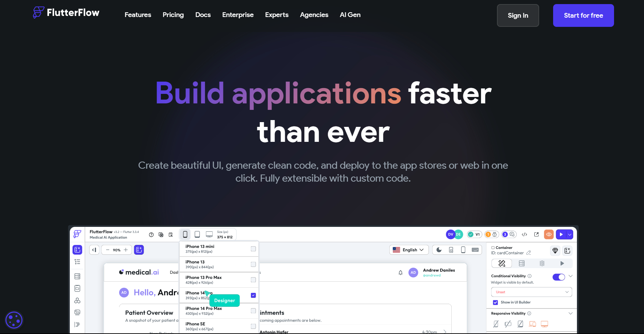Open the AI Gen menu item
This screenshot has width=644, height=334.
350,15
